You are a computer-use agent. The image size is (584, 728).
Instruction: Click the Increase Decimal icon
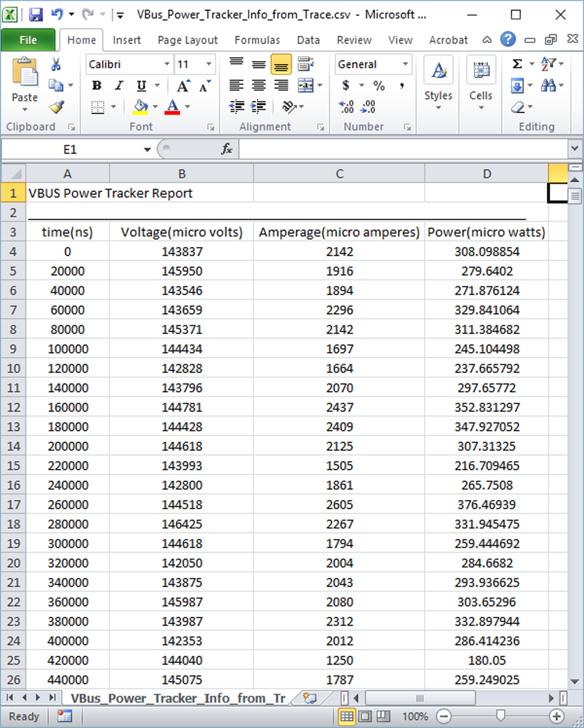coord(346,107)
